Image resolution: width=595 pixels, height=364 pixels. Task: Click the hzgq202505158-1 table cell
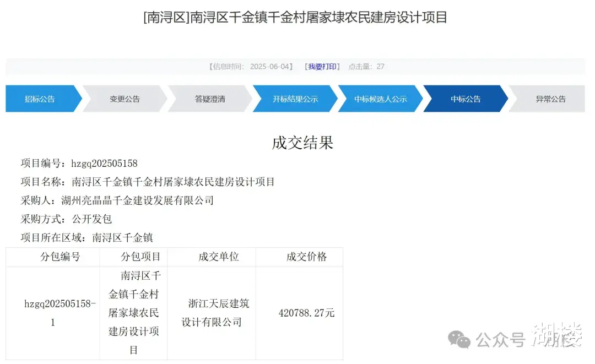tap(53, 313)
